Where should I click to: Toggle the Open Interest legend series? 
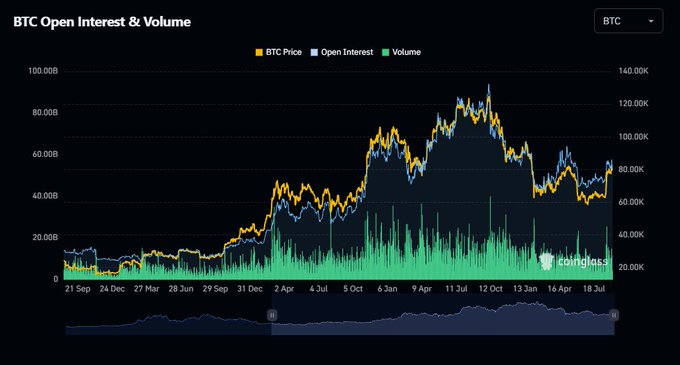click(x=342, y=52)
